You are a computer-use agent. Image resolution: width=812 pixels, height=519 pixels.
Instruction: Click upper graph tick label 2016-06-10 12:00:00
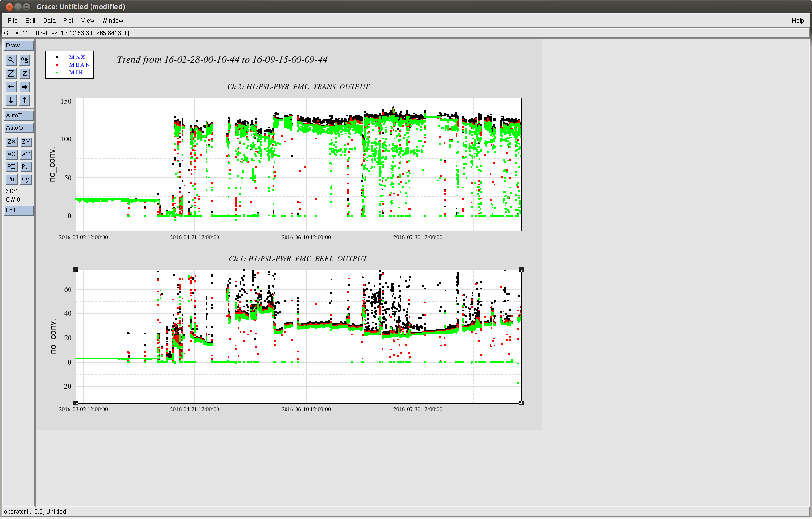click(306, 237)
